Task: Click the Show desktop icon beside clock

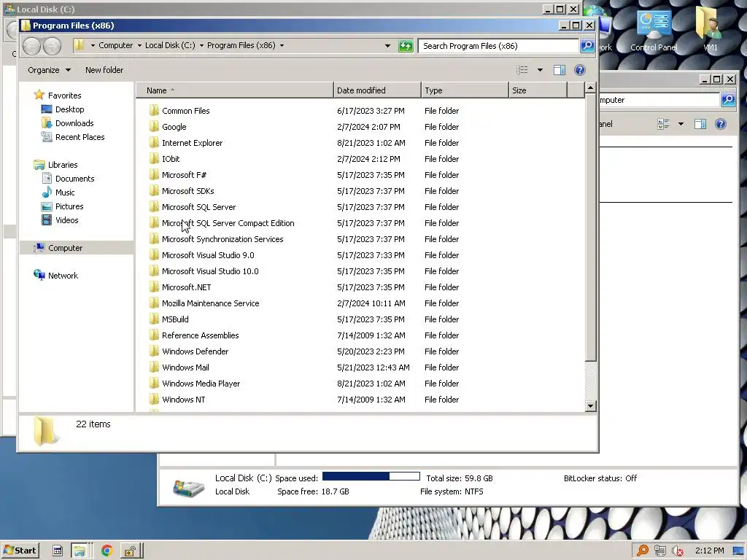Action: click(x=738, y=551)
